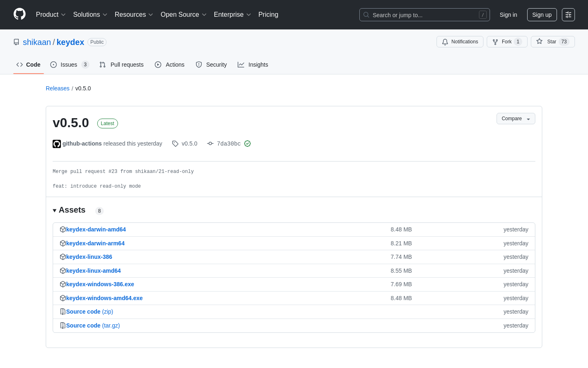The height and width of the screenshot is (368, 588).
Task: Click the package icon beside keydex-linux-386
Action: tap(63, 257)
